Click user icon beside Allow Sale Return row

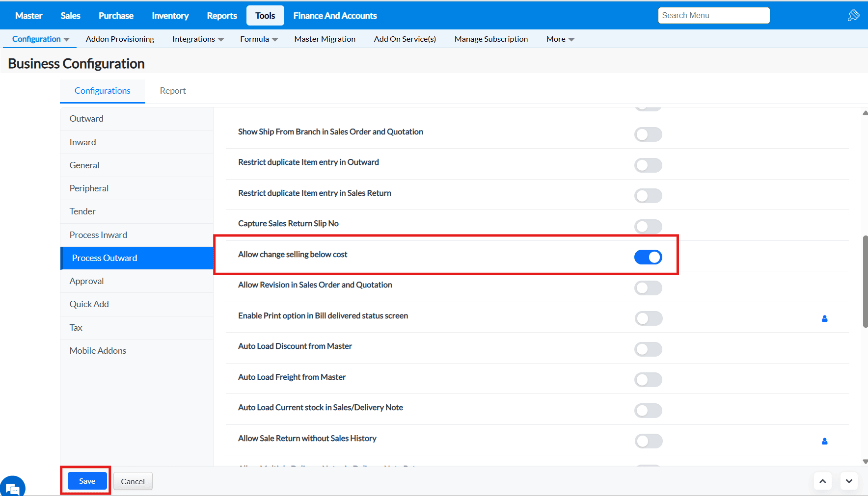coord(824,442)
